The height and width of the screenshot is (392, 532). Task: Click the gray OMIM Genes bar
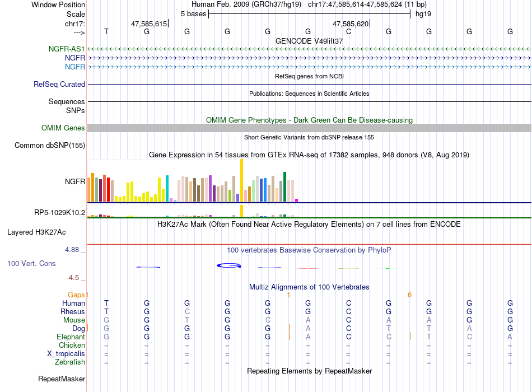310,128
